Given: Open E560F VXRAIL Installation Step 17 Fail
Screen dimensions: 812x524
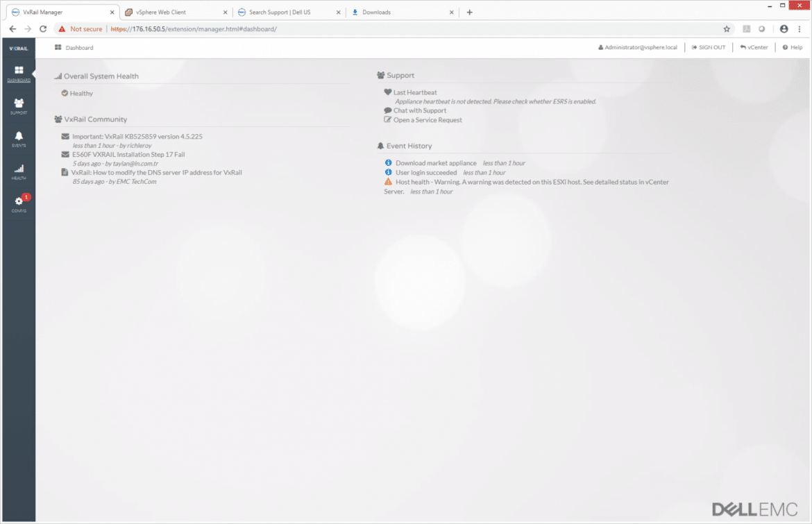Looking at the screenshot, I should tap(128, 154).
